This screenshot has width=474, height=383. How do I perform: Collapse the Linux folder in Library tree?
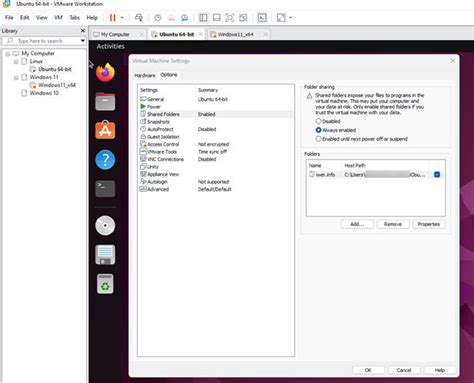tap(16, 62)
